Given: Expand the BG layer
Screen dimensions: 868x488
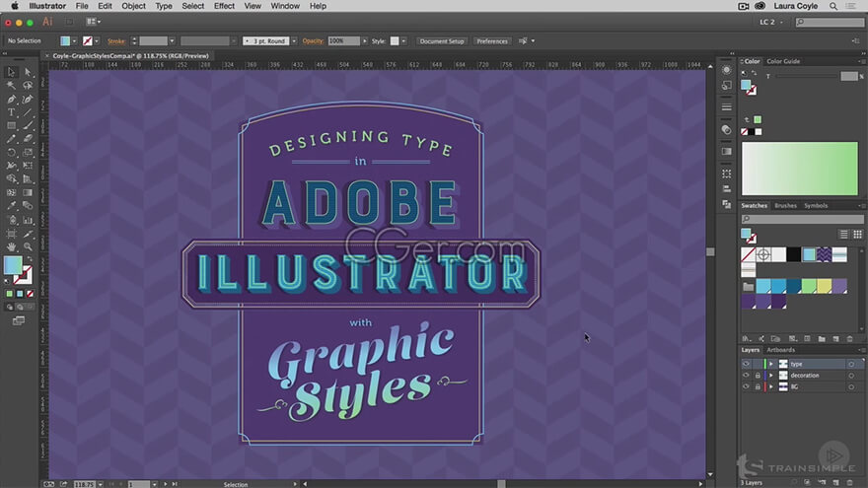Looking at the screenshot, I should (771, 386).
